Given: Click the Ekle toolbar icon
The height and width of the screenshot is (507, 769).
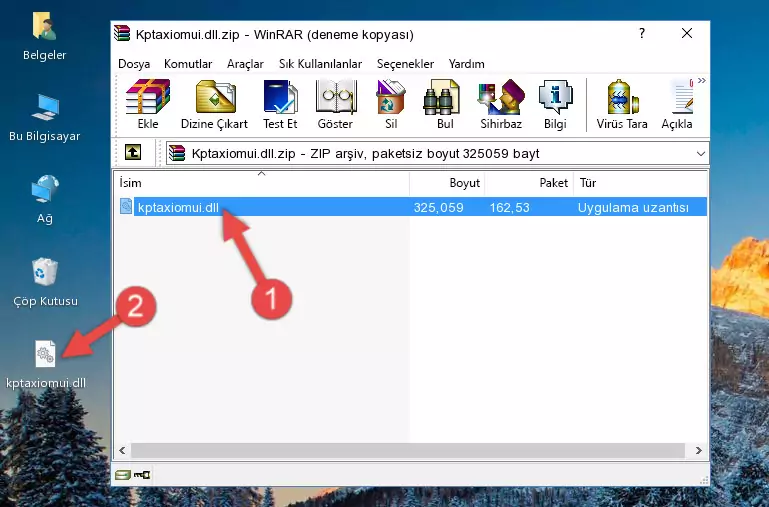Looking at the screenshot, I should pyautogui.click(x=148, y=104).
